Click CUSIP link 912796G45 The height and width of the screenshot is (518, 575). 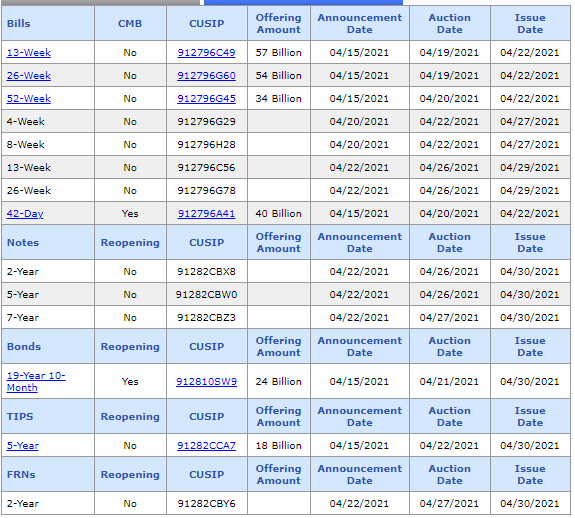pos(206,99)
